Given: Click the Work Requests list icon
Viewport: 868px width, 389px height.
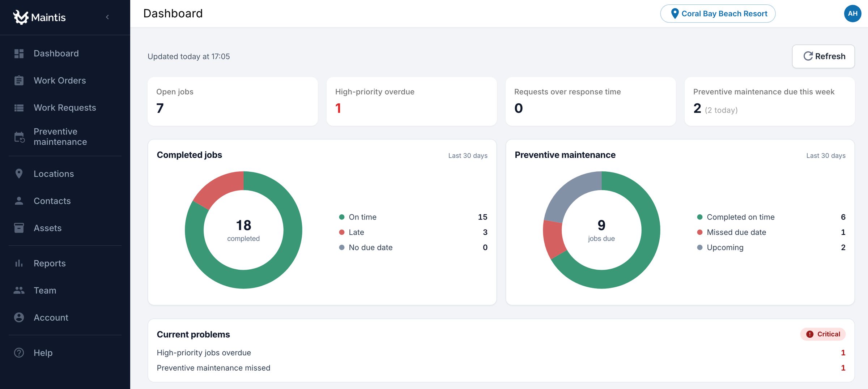Looking at the screenshot, I should pyautogui.click(x=19, y=108).
